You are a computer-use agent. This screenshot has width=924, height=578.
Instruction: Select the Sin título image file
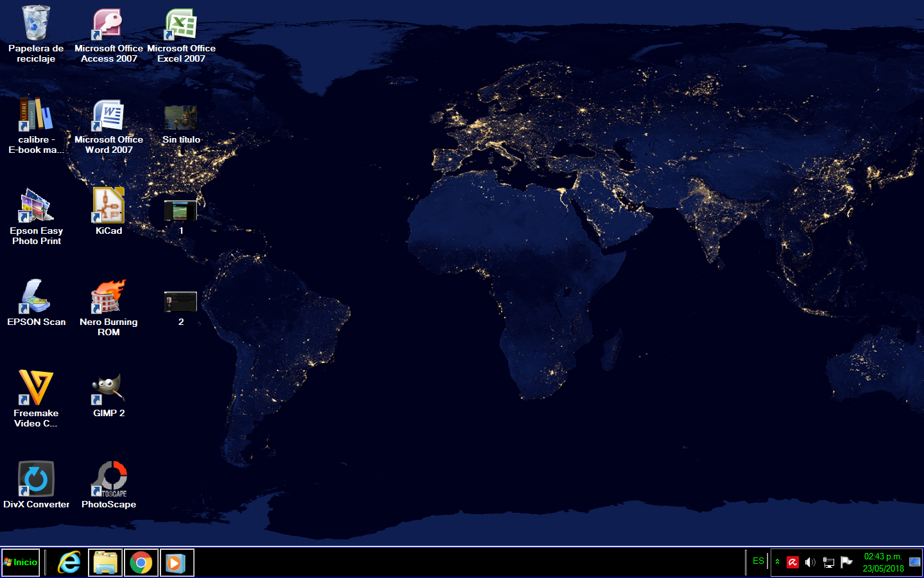coord(181,123)
